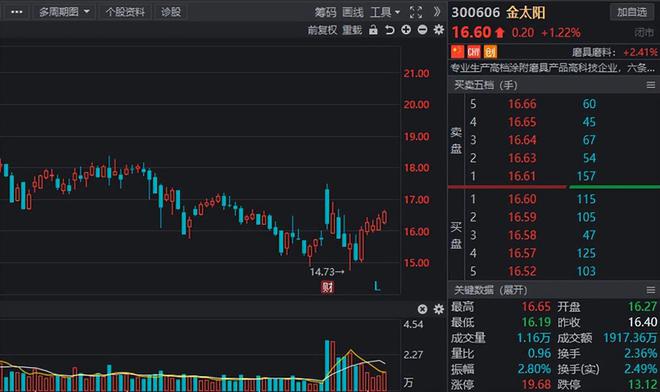660x392 pixels.
Task: Click the CNY currency badge
Action: (474, 52)
